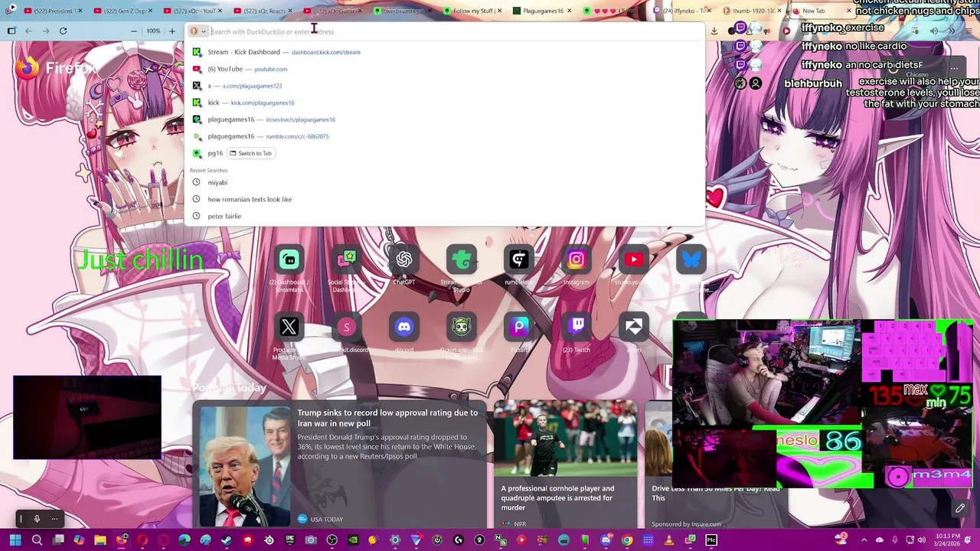Zoom in with the plus button

pyautogui.click(x=171, y=31)
